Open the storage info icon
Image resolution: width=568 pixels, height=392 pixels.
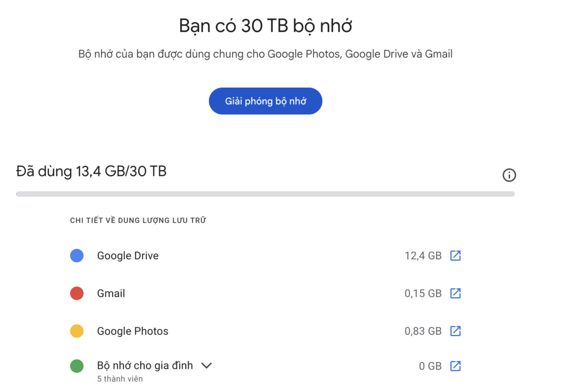(509, 175)
